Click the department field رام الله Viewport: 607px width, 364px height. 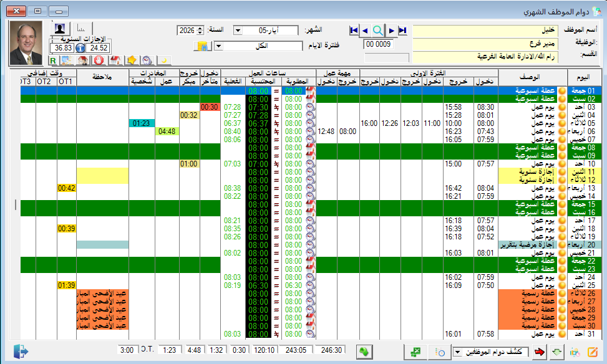click(x=485, y=57)
